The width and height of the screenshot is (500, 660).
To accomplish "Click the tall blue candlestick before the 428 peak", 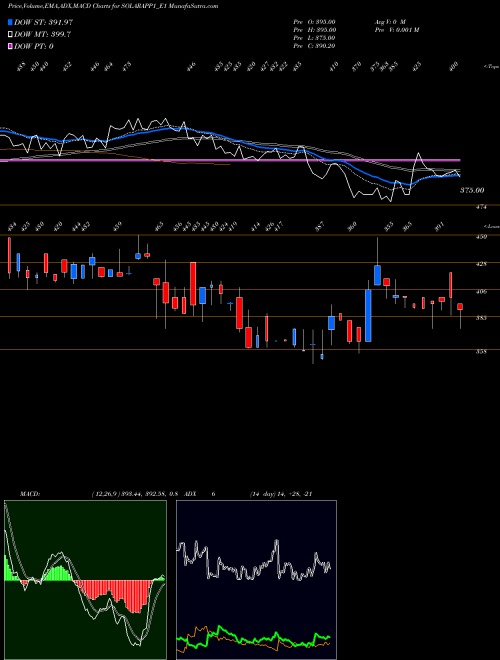I will (368, 315).
